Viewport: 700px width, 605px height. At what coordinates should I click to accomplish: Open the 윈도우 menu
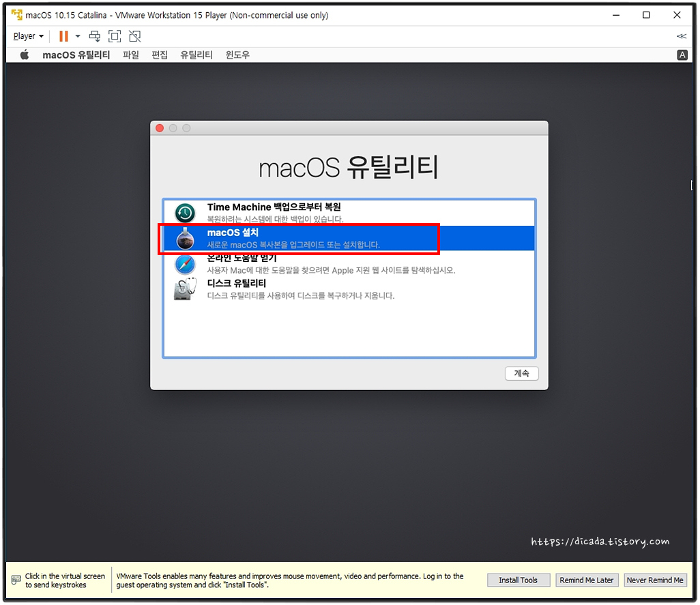[237, 55]
